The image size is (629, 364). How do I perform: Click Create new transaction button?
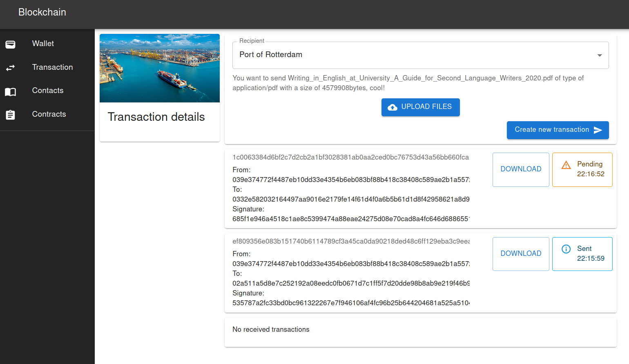click(557, 130)
